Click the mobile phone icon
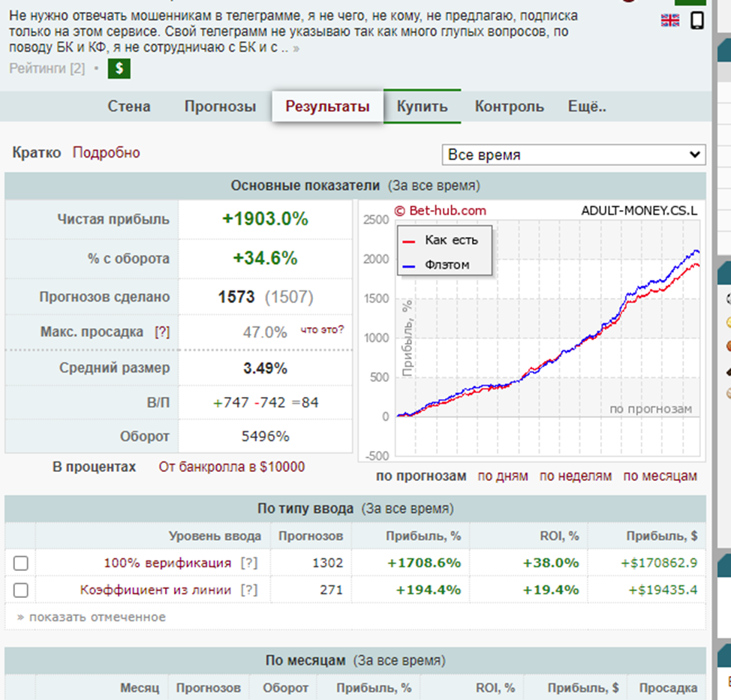Viewport: 731px width, 700px height. coord(697,20)
